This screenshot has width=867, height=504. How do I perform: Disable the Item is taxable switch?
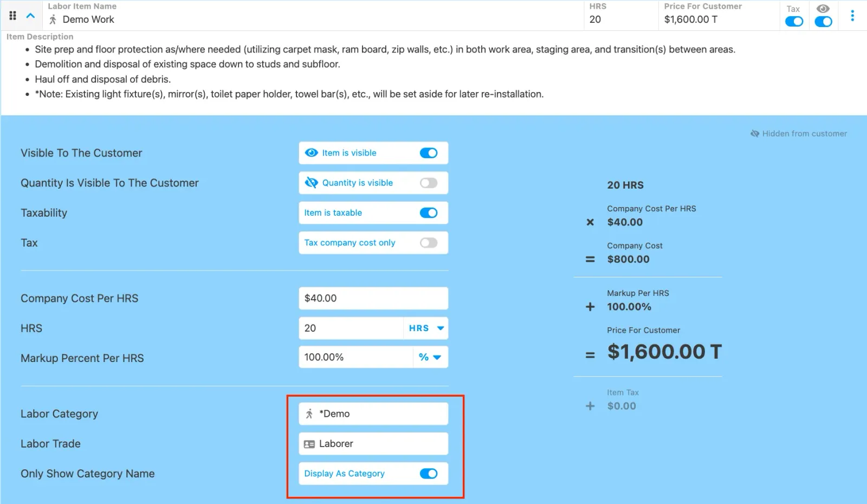point(428,213)
